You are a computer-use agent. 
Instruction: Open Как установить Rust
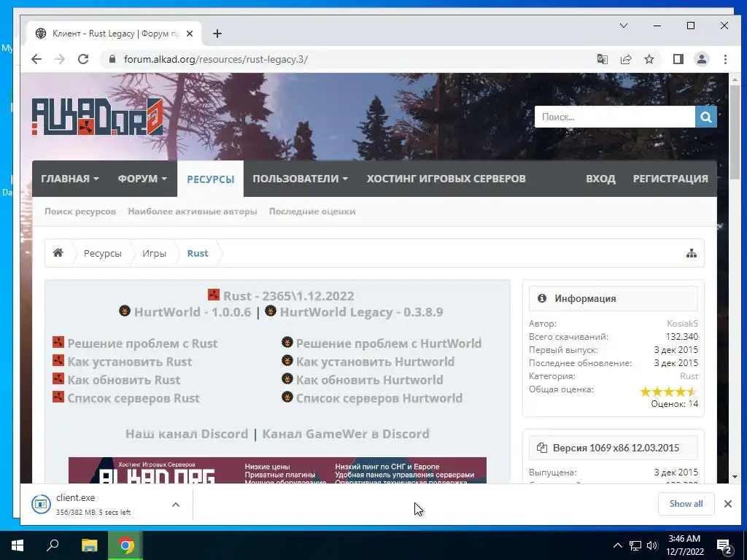[x=130, y=362]
